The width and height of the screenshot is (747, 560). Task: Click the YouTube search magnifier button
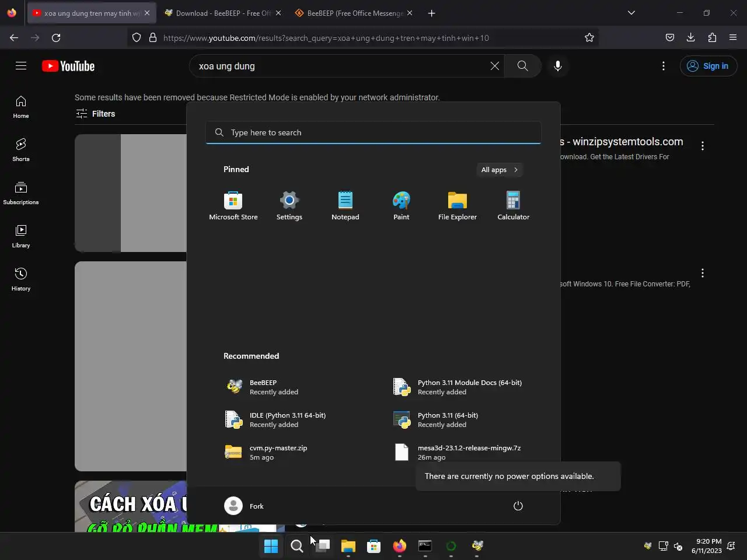pos(522,66)
